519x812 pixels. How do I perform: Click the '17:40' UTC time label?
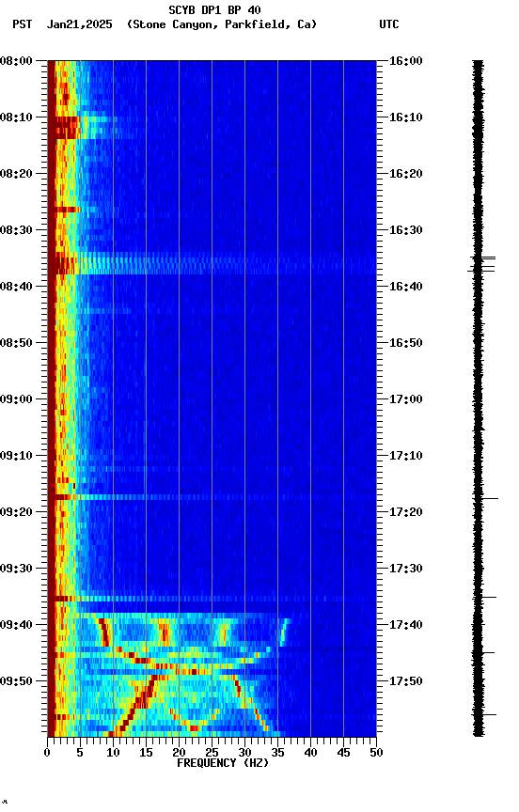click(x=405, y=626)
